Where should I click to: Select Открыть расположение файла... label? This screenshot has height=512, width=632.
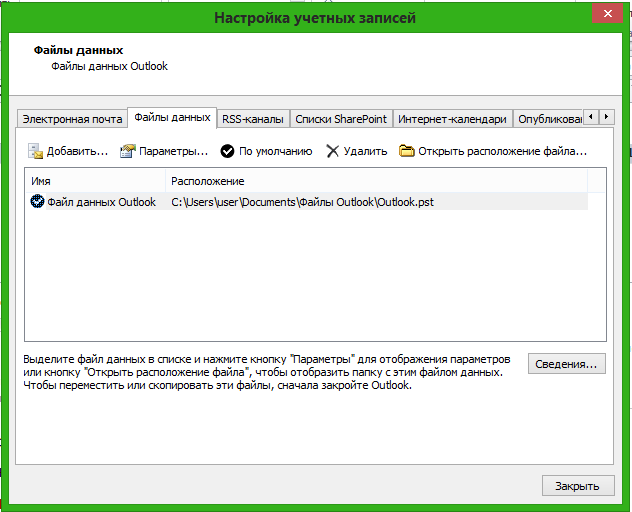(x=503, y=151)
